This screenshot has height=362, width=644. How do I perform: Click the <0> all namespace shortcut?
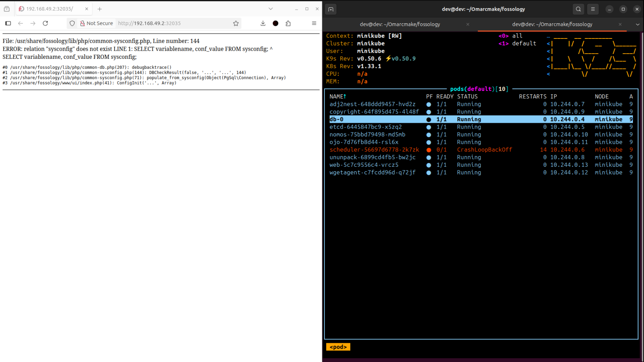tap(510, 36)
